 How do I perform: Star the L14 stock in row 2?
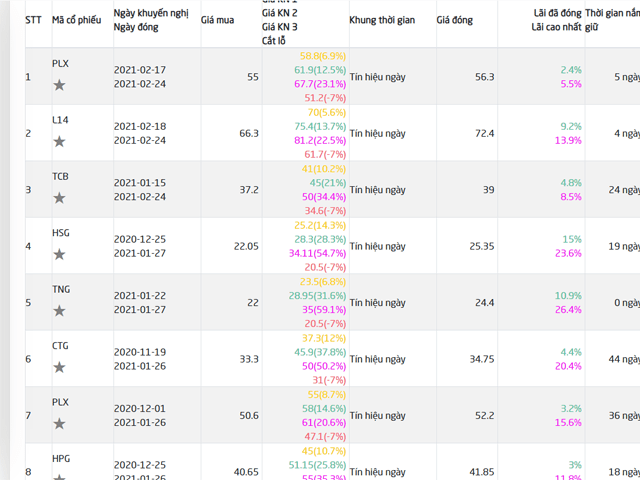(x=59, y=142)
